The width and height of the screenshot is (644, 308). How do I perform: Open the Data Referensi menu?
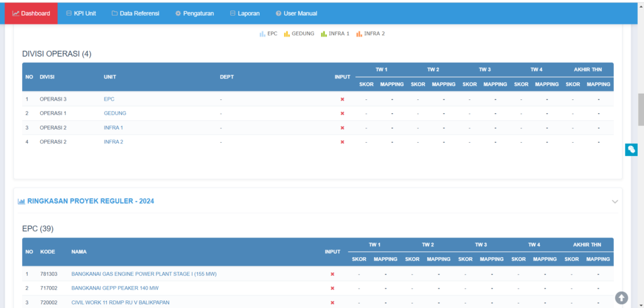point(135,13)
